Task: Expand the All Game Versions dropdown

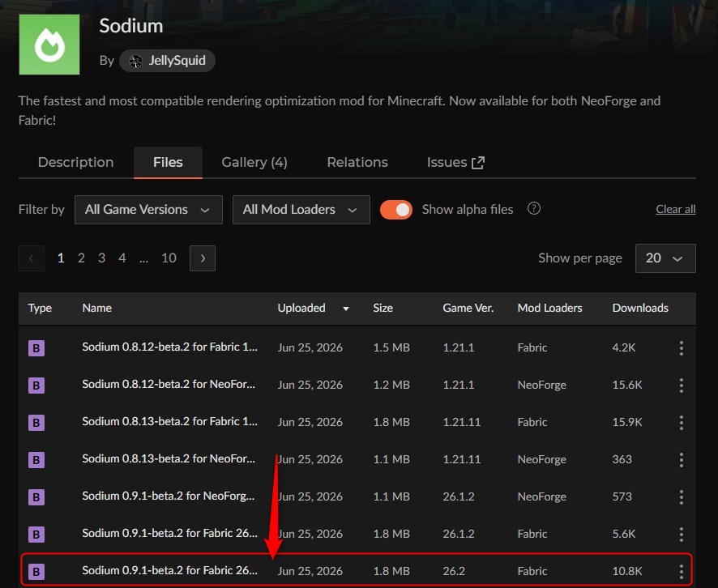Action: coord(148,210)
